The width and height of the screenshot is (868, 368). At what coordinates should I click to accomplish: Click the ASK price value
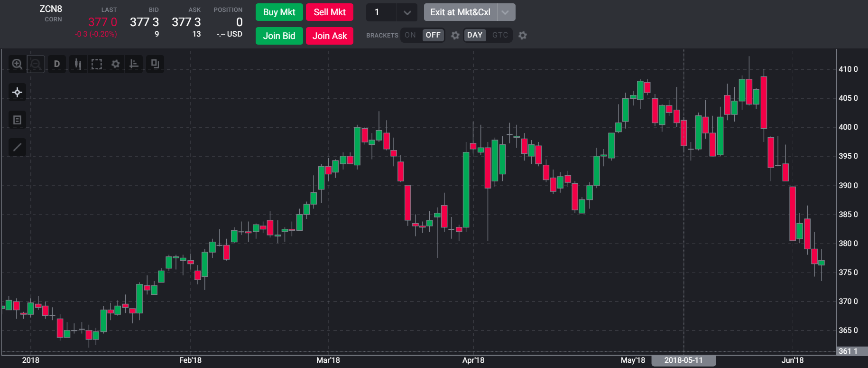[186, 22]
